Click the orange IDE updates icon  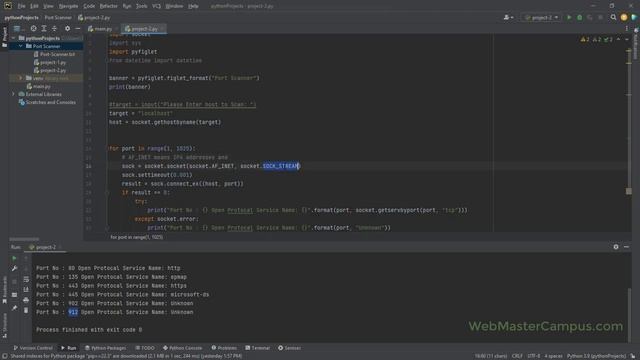point(624,18)
